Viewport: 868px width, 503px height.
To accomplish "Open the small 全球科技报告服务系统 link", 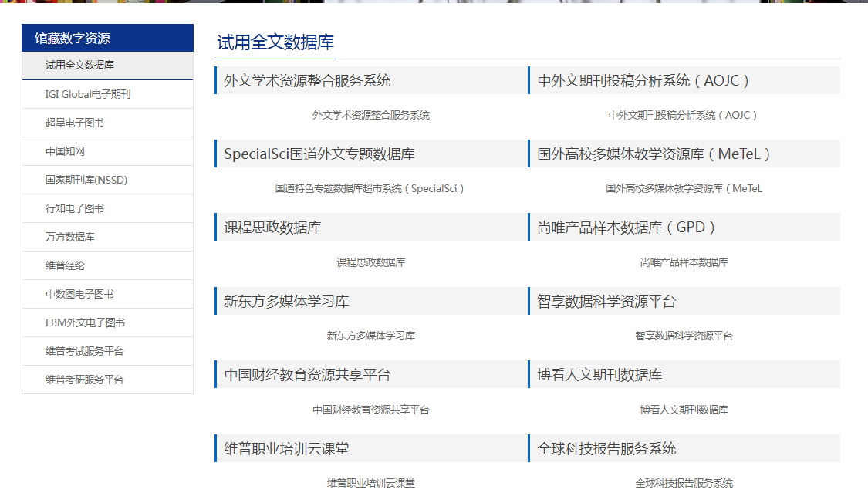I will click(684, 484).
